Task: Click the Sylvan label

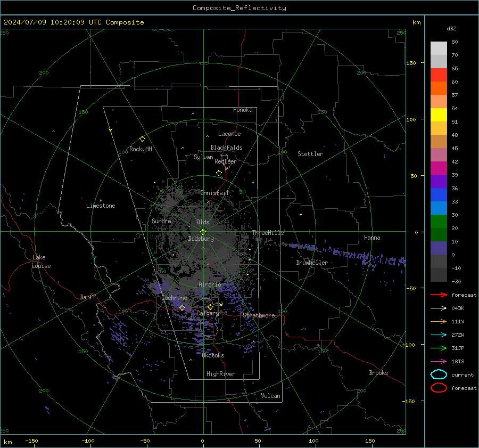Action: [203, 157]
